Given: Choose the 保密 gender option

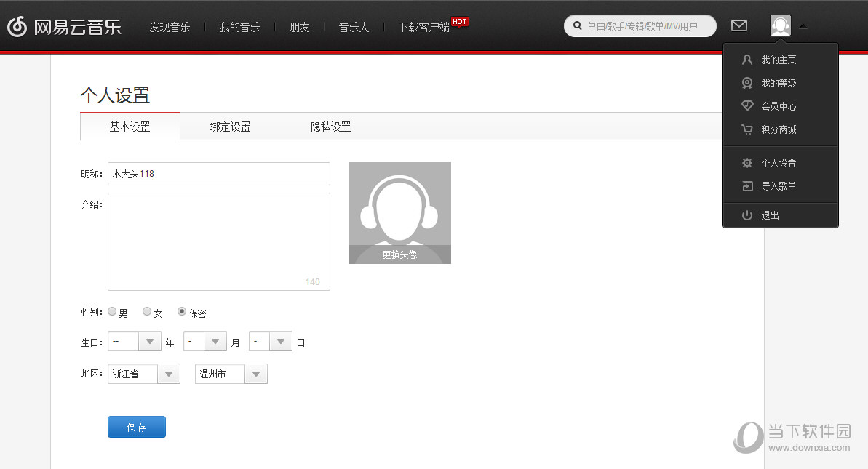Looking at the screenshot, I should [181, 312].
